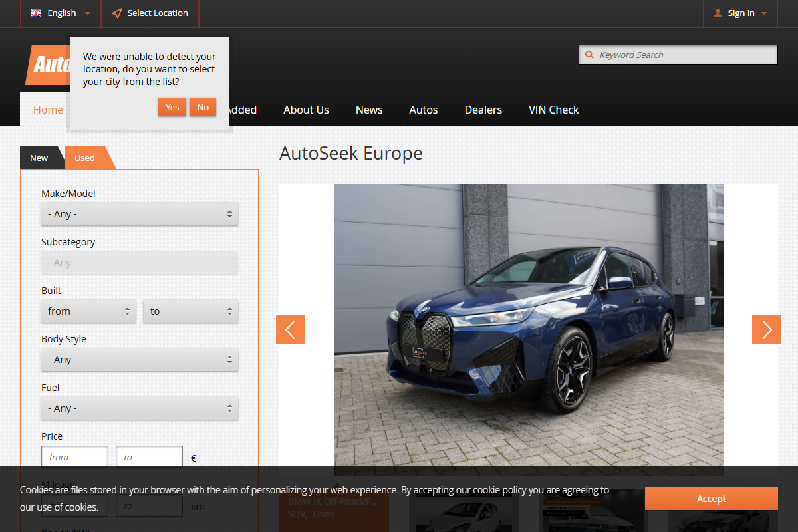Open the About Us menu item

pyautogui.click(x=306, y=110)
